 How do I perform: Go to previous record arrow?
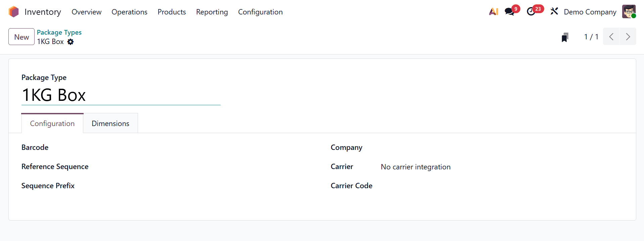pyautogui.click(x=611, y=37)
